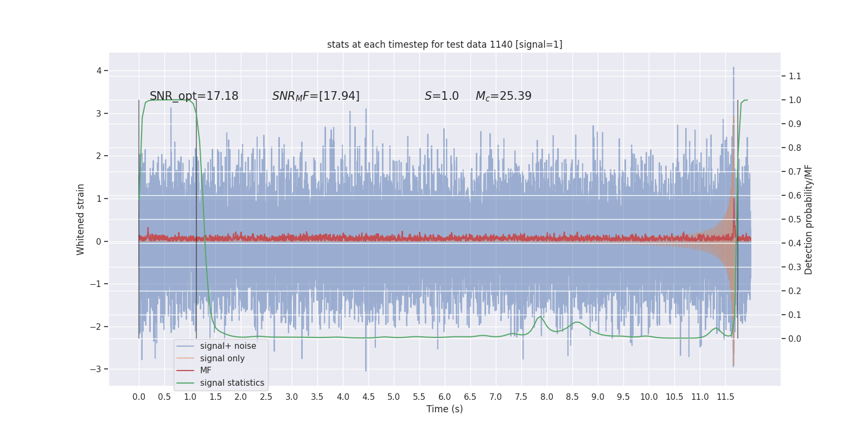868x434 pixels.
Task: Click the plot title text
Action: (x=444, y=44)
